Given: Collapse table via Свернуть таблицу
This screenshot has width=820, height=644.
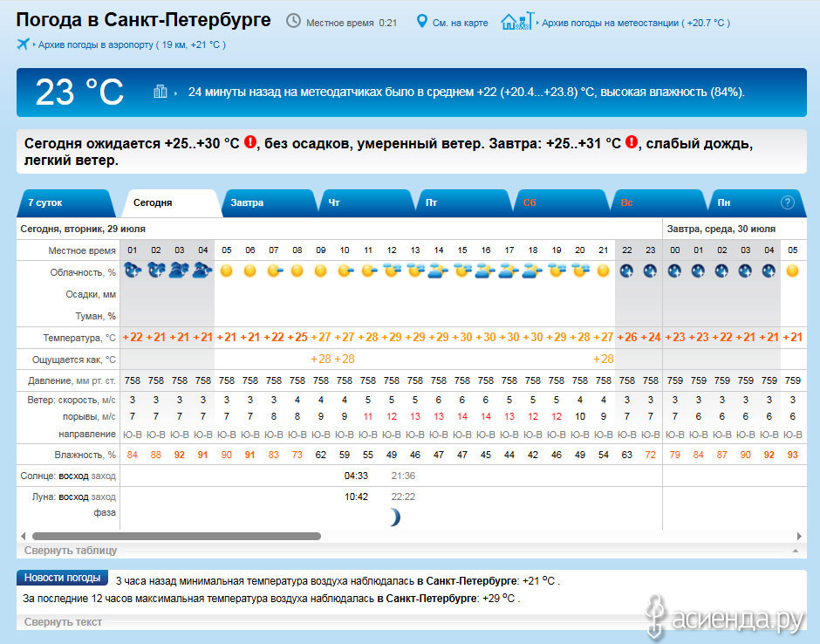Looking at the screenshot, I should click(71, 551).
